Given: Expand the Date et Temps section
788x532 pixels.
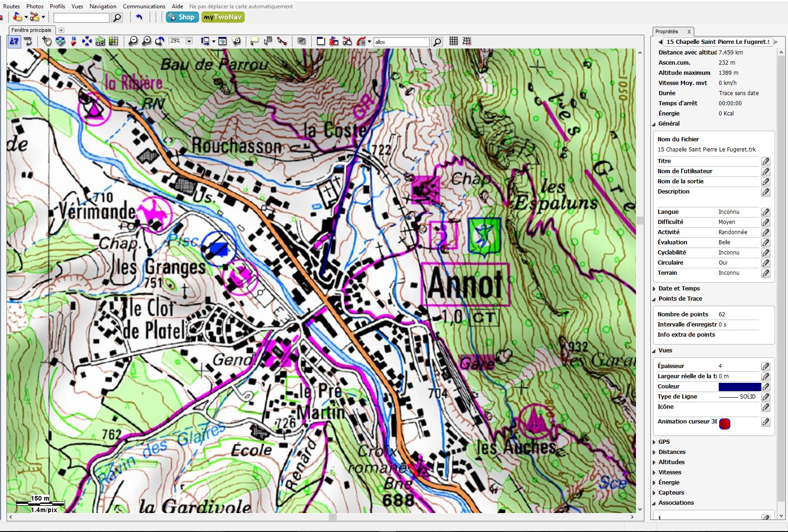Looking at the screenshot, I should pos(654,289).
